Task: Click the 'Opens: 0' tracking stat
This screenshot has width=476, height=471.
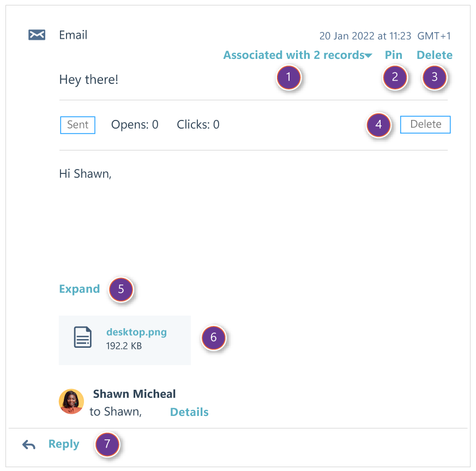Action: pyautogui.click(x=135, y=125)
